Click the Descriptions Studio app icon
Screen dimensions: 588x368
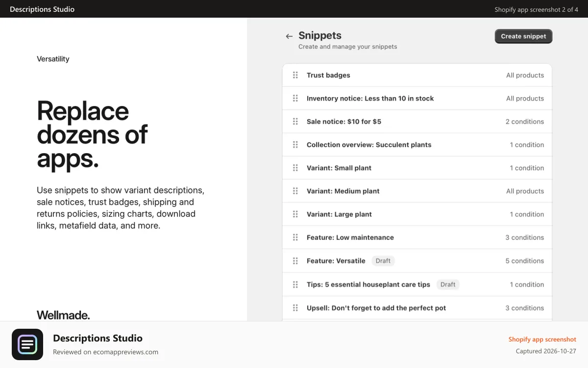coord(27,344)
